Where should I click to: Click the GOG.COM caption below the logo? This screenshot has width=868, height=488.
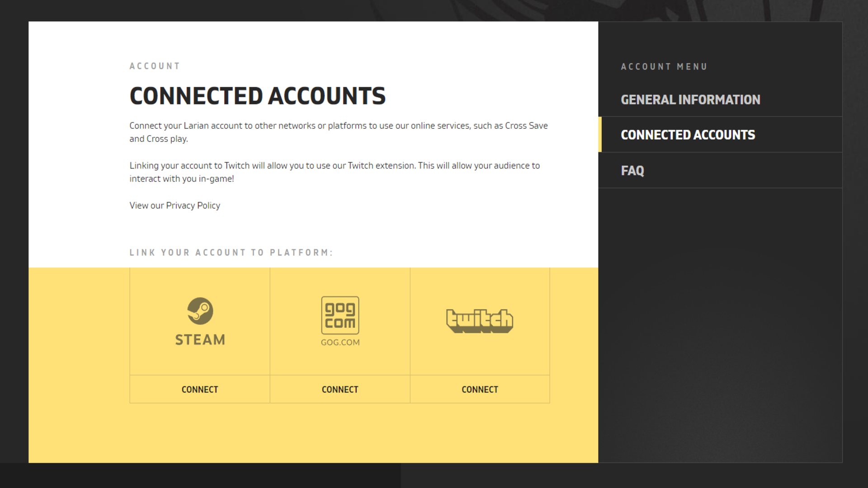tap(340, 343)
